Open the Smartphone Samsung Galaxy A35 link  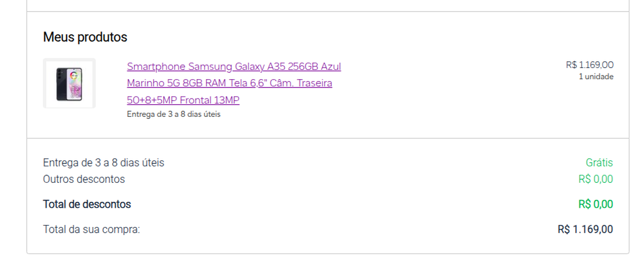pos(234,83)
